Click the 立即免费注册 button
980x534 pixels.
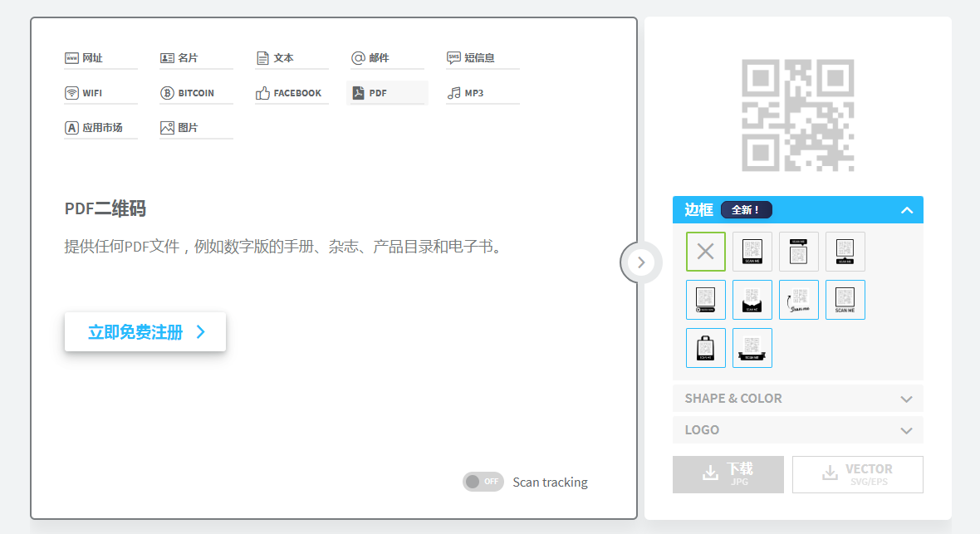[145, 332]
